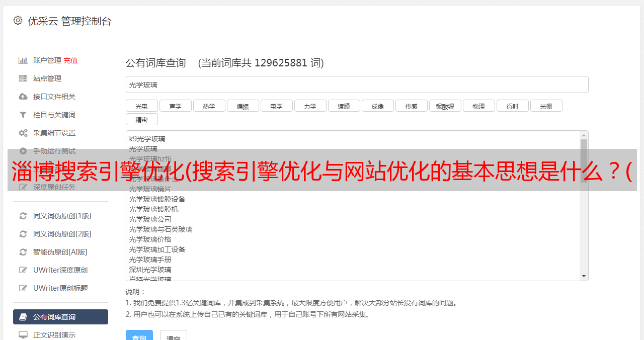This screenshot has height=340, width=644.
Task: Click the 衍射 tag button
Action: coord(512,106)
